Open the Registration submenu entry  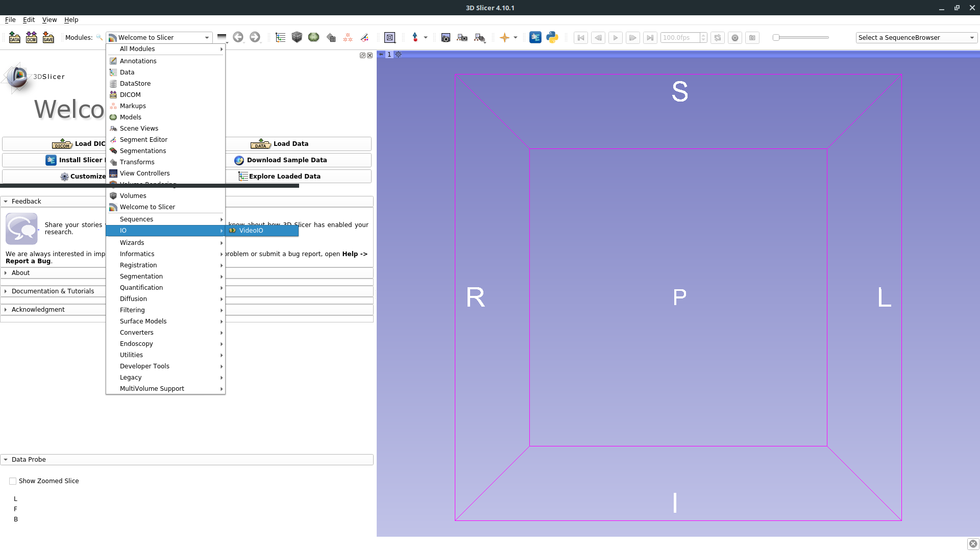(138, 265)
